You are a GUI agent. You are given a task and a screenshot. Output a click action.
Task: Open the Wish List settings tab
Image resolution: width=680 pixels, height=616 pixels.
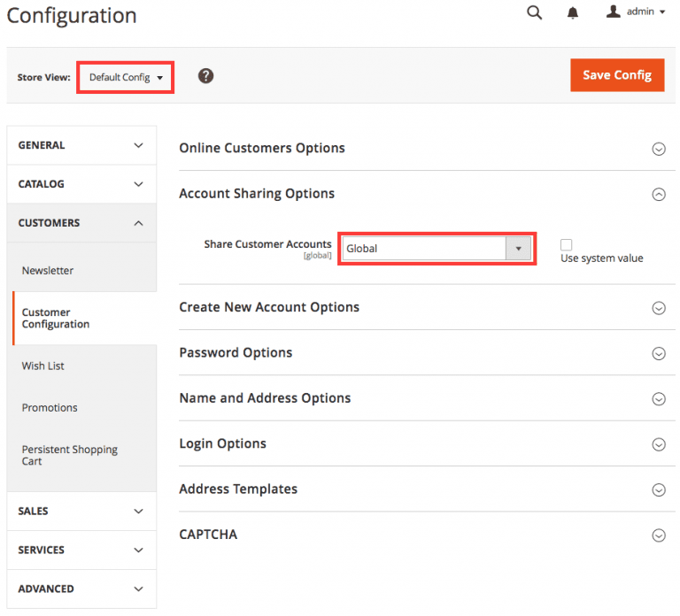[x=43, y=366]
